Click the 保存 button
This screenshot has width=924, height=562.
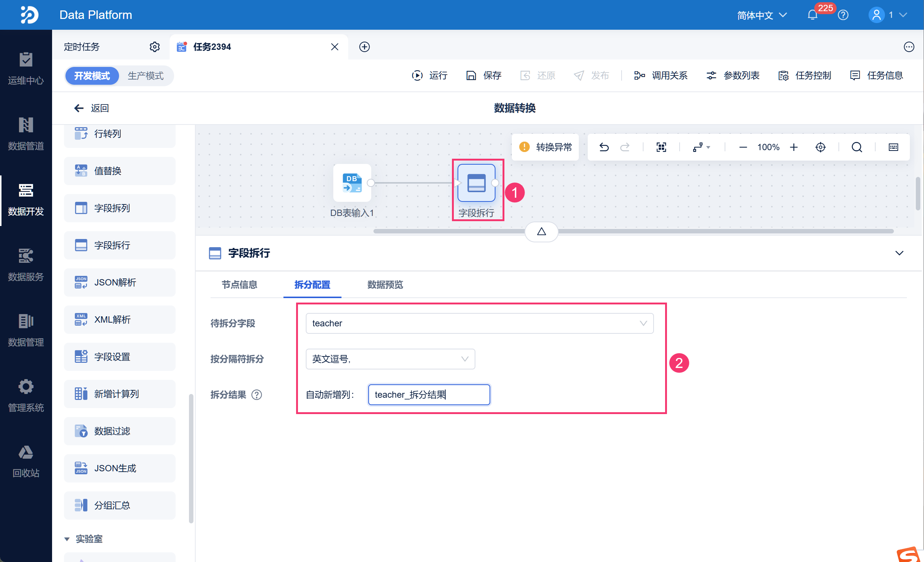484,75
